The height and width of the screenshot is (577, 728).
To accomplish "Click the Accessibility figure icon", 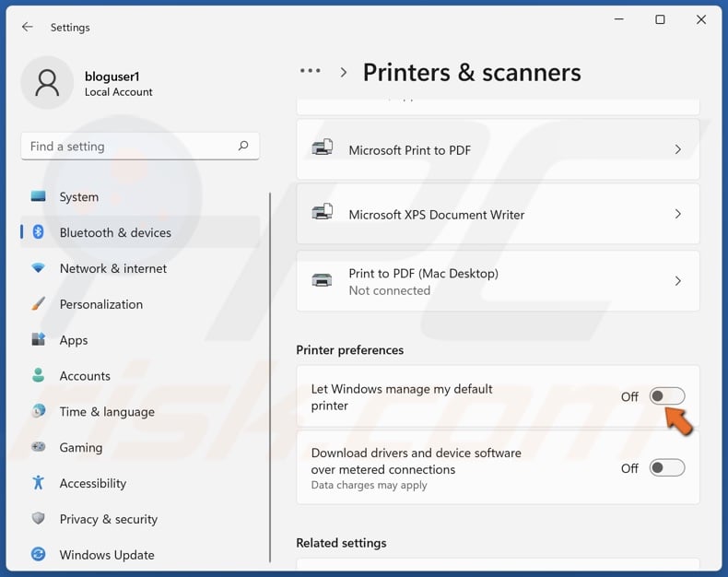I will (x=38, y=483).
